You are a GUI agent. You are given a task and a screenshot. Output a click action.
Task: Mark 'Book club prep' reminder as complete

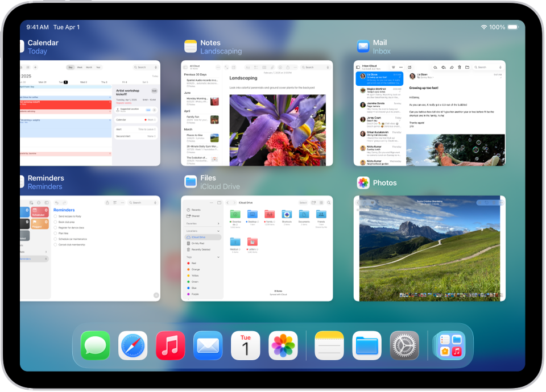tap(55, 222)
